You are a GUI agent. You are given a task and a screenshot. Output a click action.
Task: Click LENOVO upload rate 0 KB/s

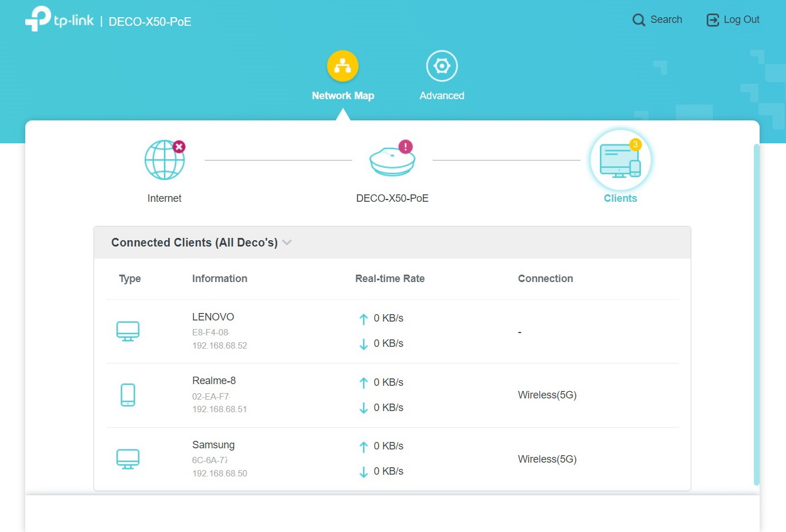388,318
